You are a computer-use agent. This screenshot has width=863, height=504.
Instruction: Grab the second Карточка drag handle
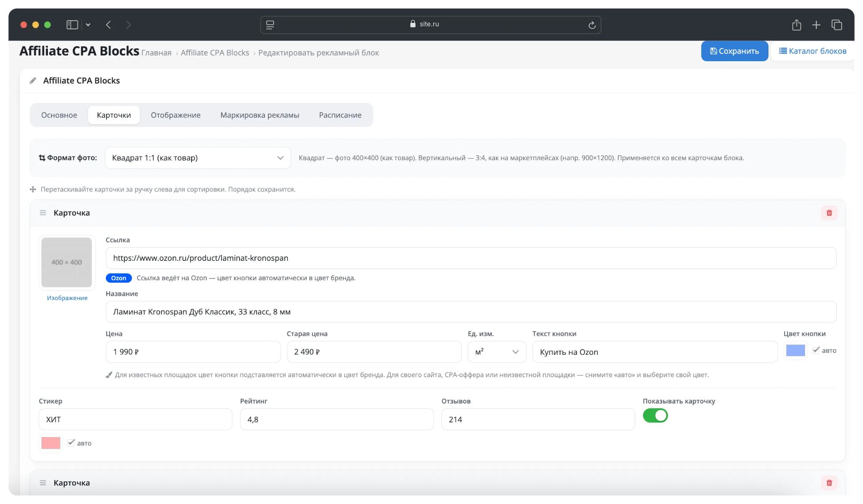(x=43, y=483)
